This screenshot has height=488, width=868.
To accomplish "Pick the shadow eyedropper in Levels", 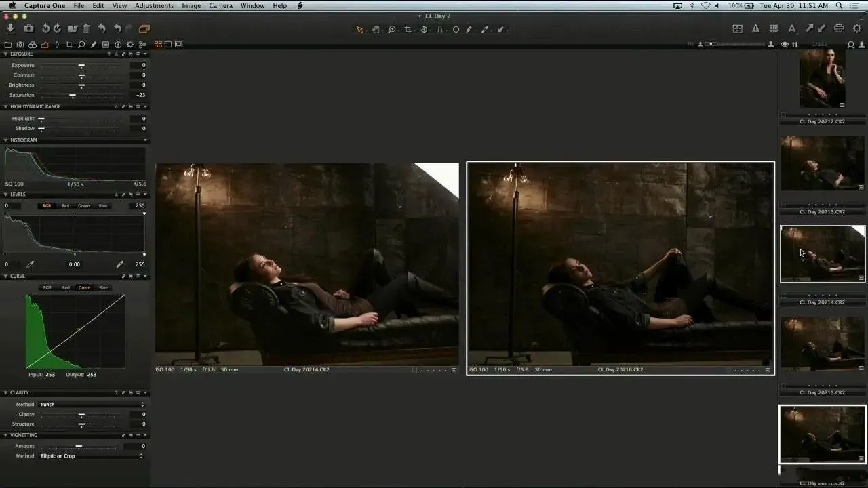I will [x=30, y=264].
